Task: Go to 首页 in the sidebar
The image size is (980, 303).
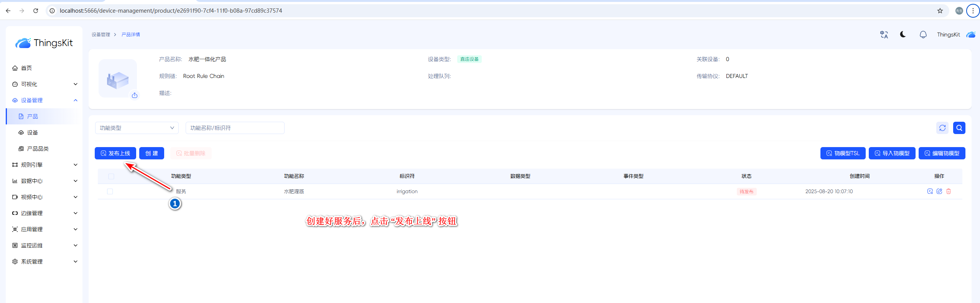Action: (x=26, y=68)
